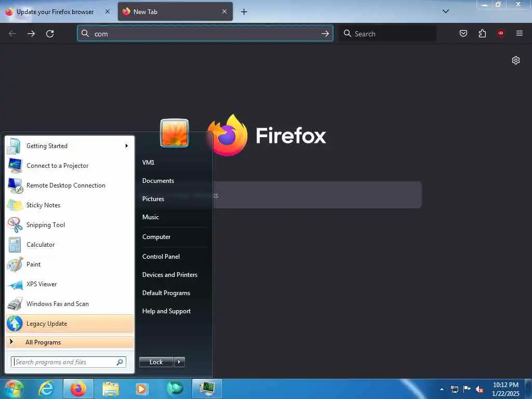This screenshot has height=399, width=532.
Task: Open the Save to Pocket icon
Action: (463, 33)
